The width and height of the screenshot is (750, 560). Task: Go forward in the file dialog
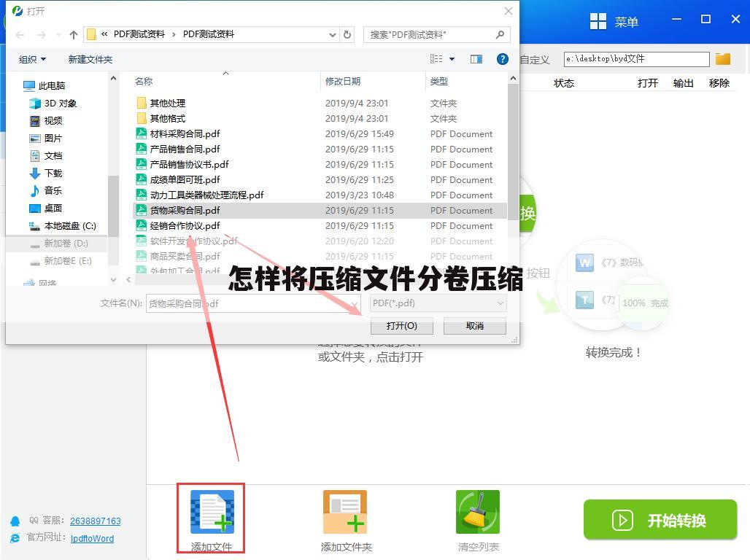tap(42, 35)
